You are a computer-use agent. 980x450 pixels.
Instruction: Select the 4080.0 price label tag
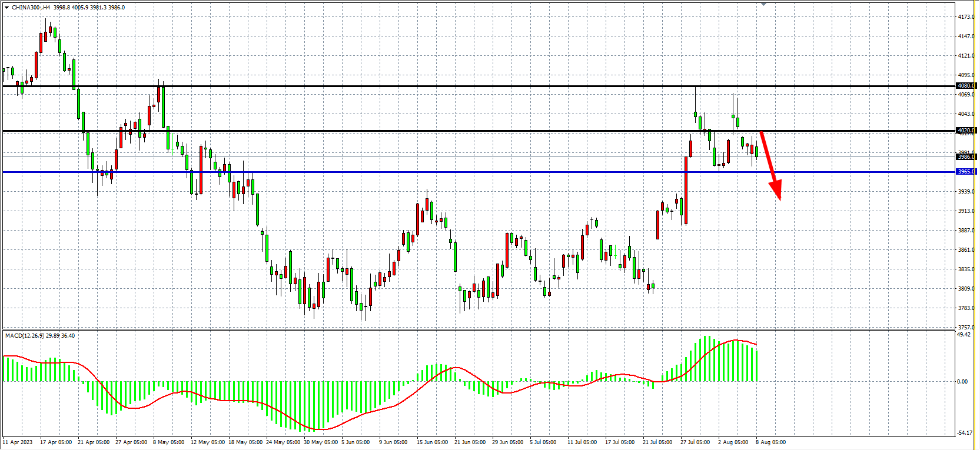point(966,86)
